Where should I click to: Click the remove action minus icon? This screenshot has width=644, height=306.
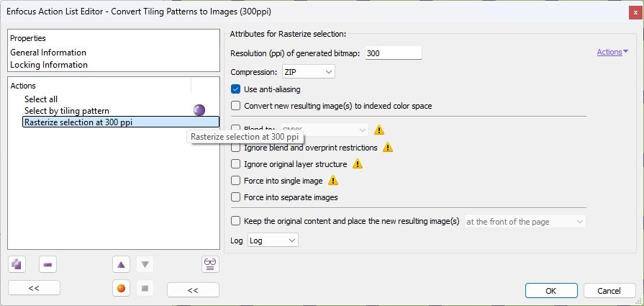tap(47, 264)
